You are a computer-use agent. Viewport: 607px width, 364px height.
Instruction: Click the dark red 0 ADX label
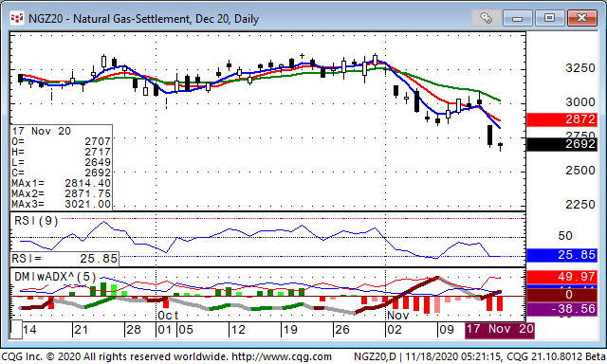tap(561, 295)
